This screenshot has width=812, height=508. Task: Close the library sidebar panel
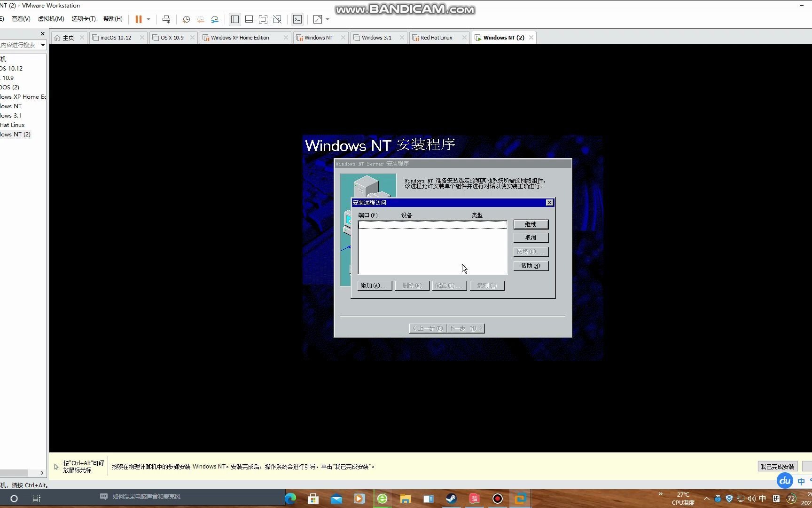tap(43, 34)
